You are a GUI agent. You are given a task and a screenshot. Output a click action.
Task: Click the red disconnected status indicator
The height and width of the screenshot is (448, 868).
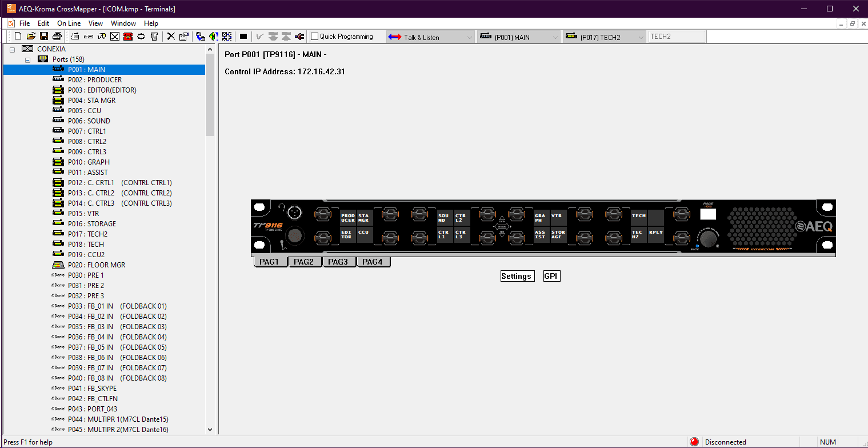(694, 442)
